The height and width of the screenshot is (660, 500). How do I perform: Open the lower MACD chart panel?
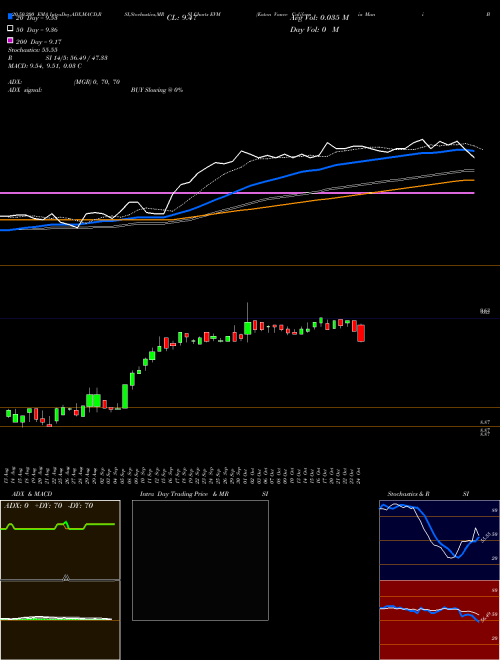coord(60,620)
